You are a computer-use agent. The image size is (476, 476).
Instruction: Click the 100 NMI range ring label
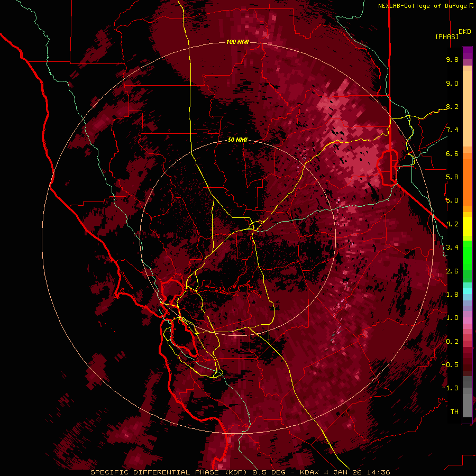pos(237,42)
